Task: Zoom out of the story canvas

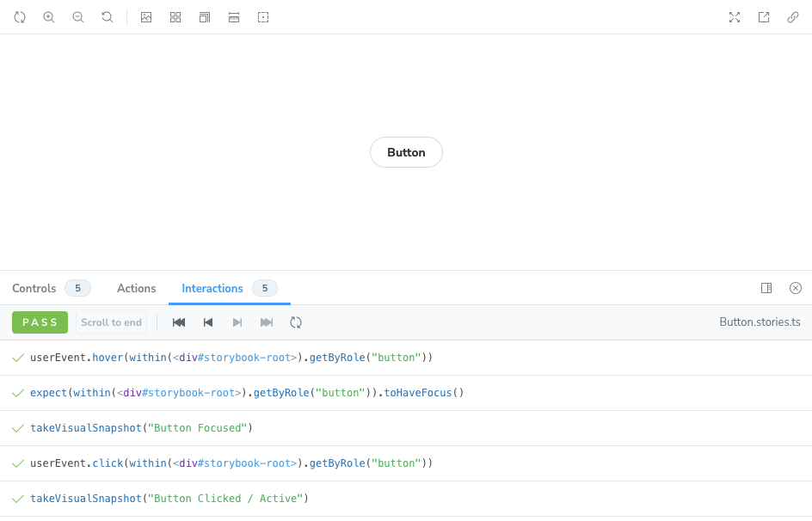Action: [78, 17]
